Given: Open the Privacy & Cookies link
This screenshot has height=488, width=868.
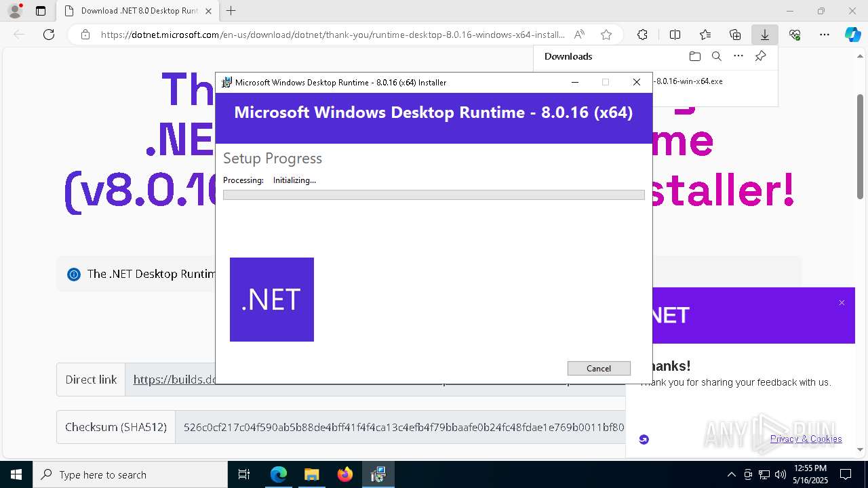Looking at the screenshot, I should 806,439.
